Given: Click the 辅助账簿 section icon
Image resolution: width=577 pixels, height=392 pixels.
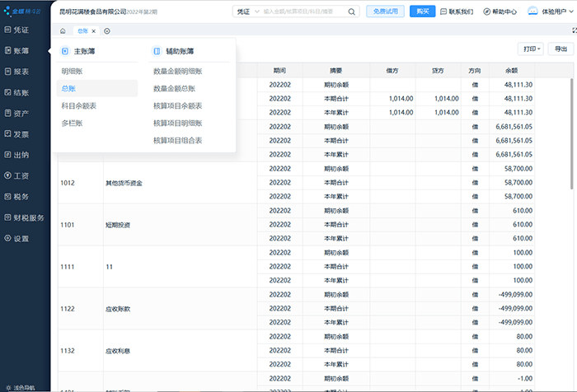Looking at the screenshot, I should click(157, 51).
